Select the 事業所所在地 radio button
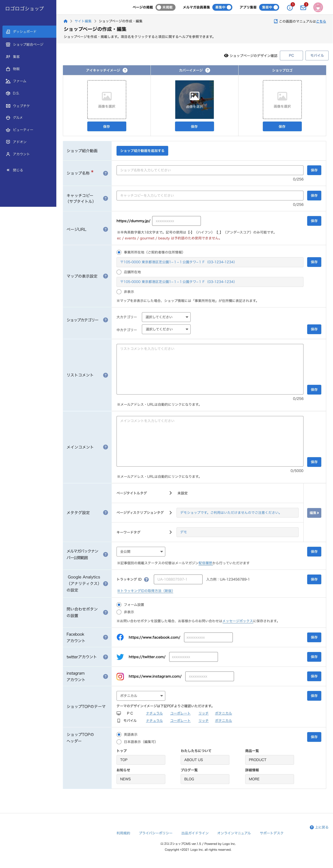Image resolution: width=333 pixels, height=868 pixels. pos(119,252)
